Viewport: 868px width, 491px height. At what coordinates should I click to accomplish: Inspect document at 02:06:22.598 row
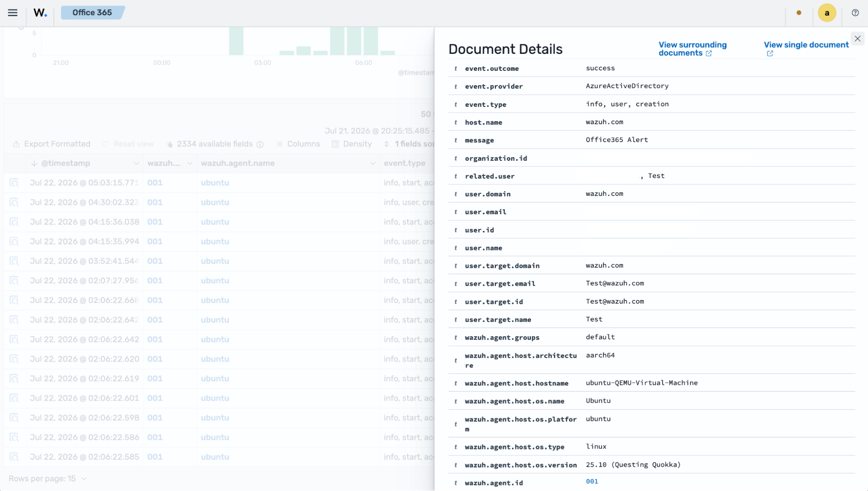pos(14,418)
